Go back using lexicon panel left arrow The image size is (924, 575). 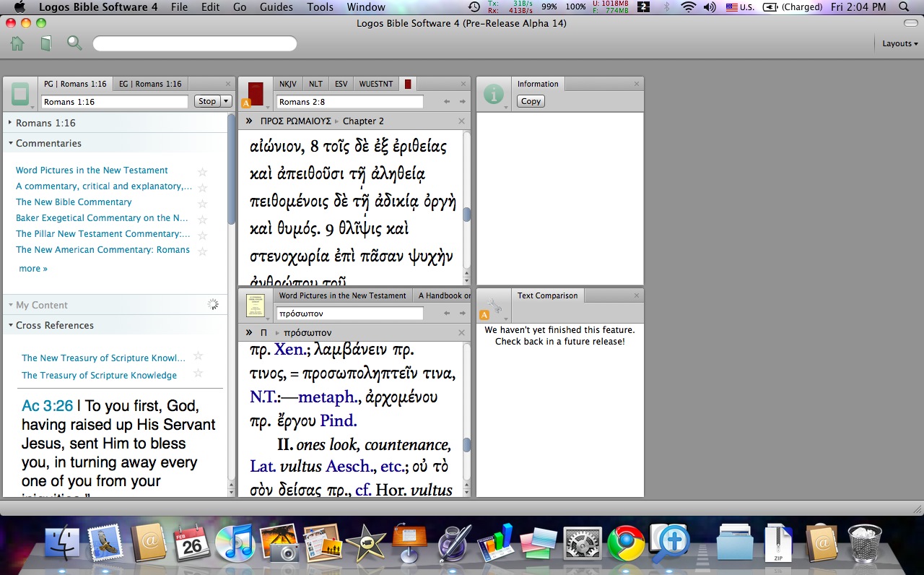(x=447, y=314)
